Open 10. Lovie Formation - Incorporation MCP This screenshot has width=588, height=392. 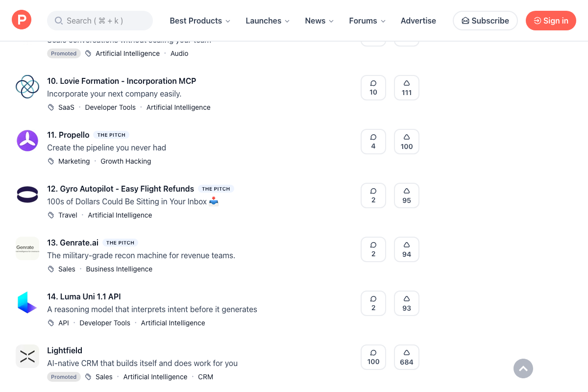click(122, 81)
